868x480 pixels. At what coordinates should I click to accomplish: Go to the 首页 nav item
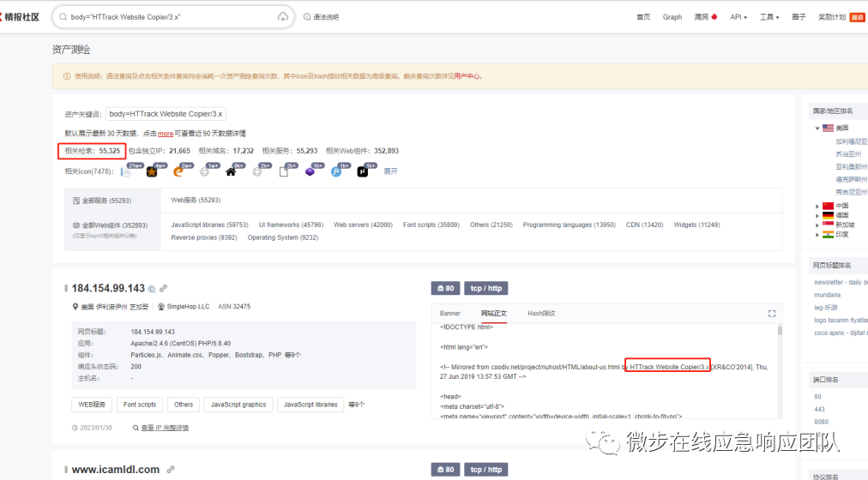click(643, 17)
